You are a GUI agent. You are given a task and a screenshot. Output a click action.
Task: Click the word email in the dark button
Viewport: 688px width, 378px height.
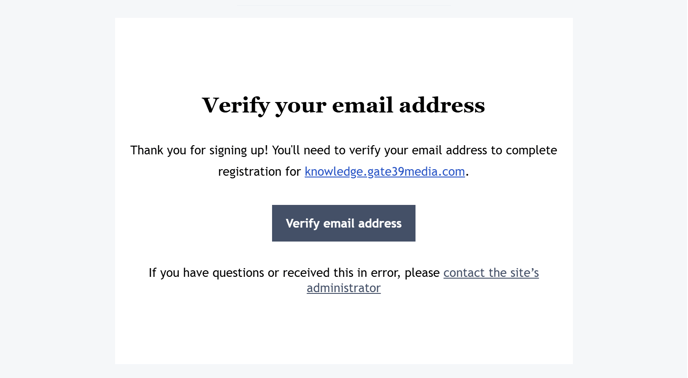click(x=339, y=223)
